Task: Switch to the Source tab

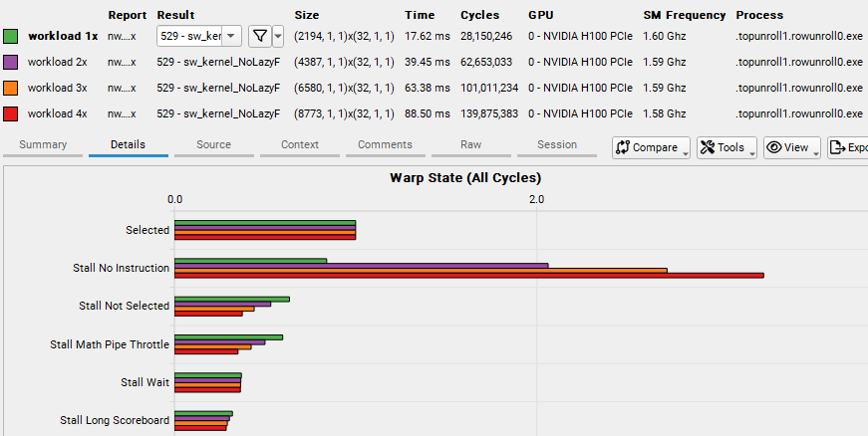Action: 213,145
